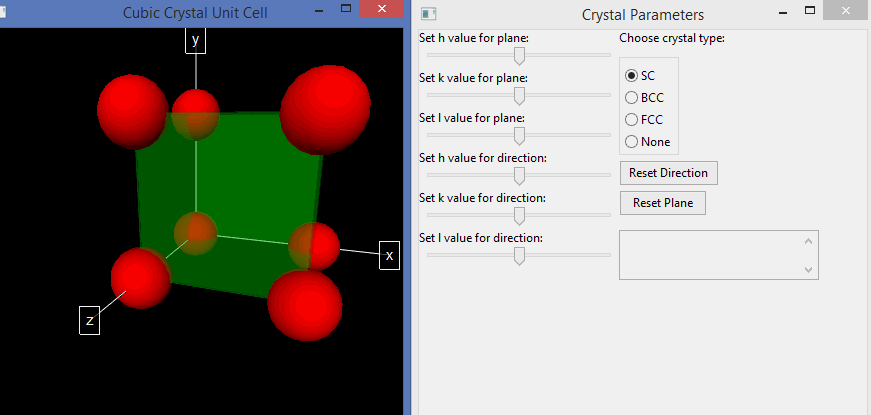Click the z axis label in 3D view
Image resolution: width=871 pixels, height=415 pixels.
[x=90, y=320]
